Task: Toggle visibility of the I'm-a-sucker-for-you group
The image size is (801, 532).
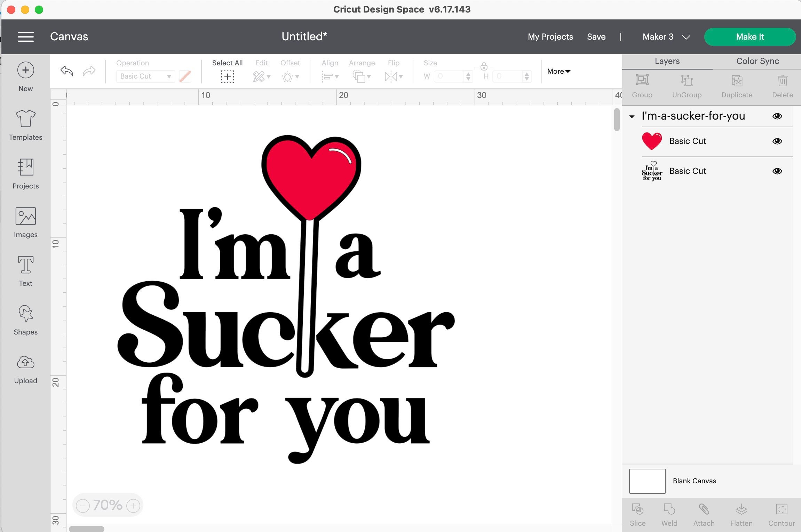Action: [777, 116]
